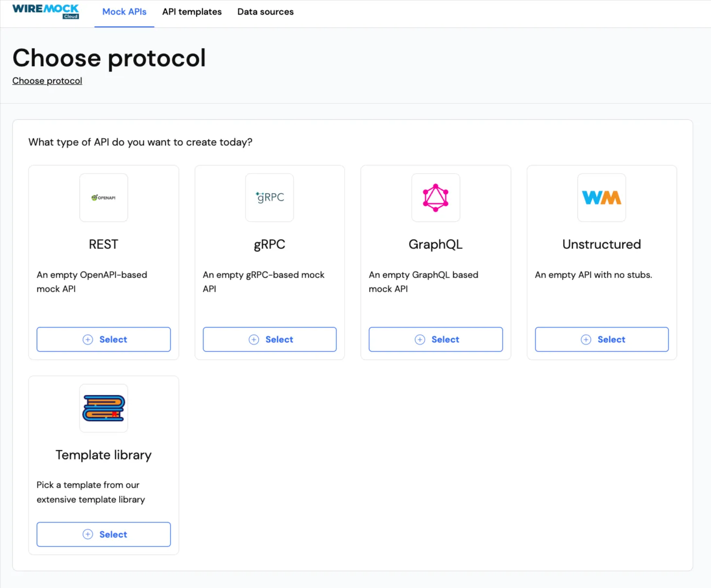The width and height of the screenshot is (711, 588).
Task: Select the GraphQL mock API option
Action: [x=435, y=339]
